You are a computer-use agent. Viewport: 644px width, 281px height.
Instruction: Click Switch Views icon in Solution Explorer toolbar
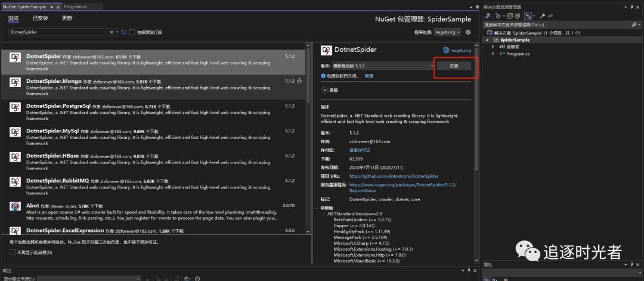488,16
